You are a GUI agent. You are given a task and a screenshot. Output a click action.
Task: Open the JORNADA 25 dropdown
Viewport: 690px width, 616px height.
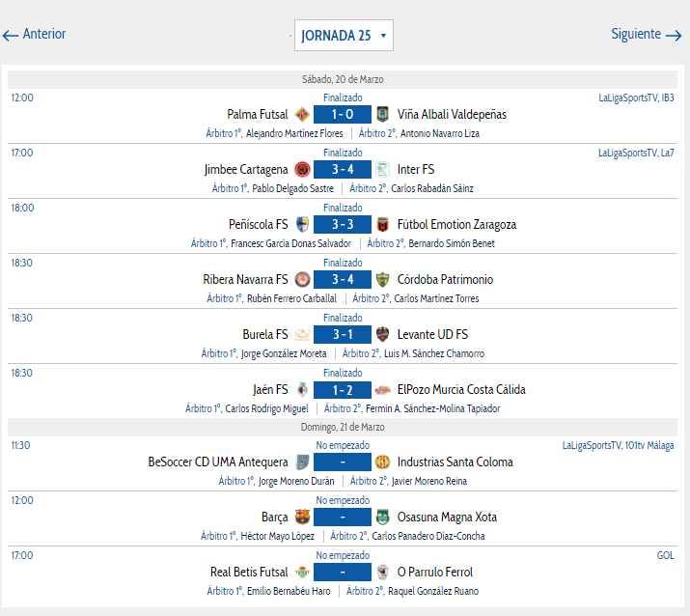pyautogui.click(x=344, y=35)
